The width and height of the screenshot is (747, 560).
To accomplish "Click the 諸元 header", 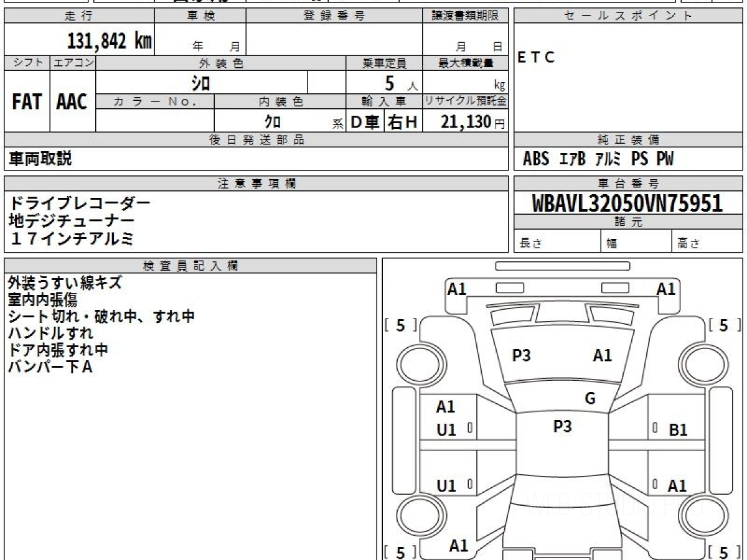I will tap(629, 222).
